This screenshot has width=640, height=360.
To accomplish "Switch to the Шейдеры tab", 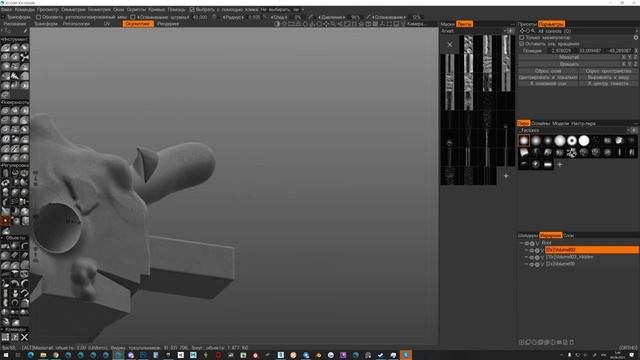I will click(528, 236).
